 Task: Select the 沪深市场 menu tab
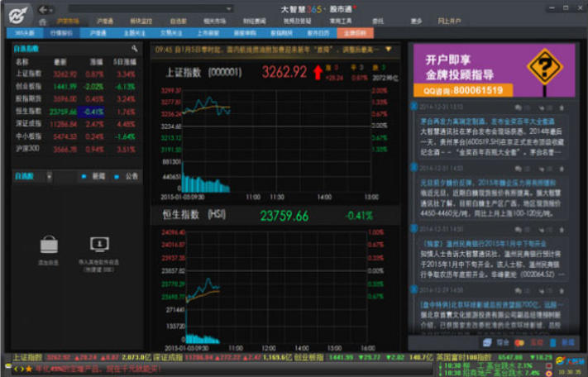click(x=68, y=21)
